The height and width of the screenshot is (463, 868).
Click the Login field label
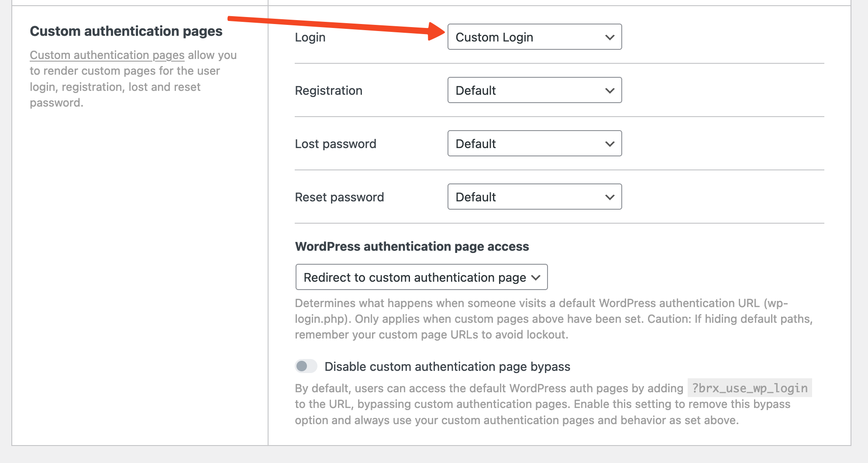coord(310,38)
